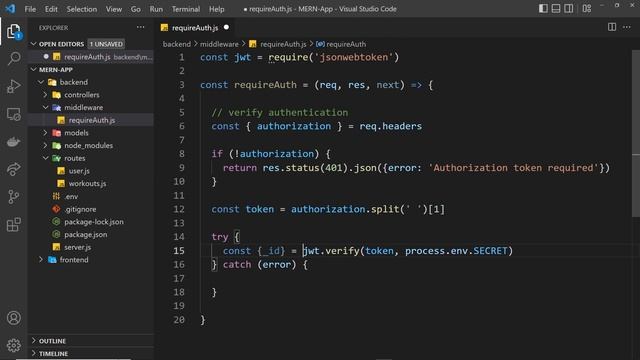Image resolution: width=640 pixels, height=360 pixels.
Task: Open package-lock.json in explorer
Action: (x=94, y=222)
